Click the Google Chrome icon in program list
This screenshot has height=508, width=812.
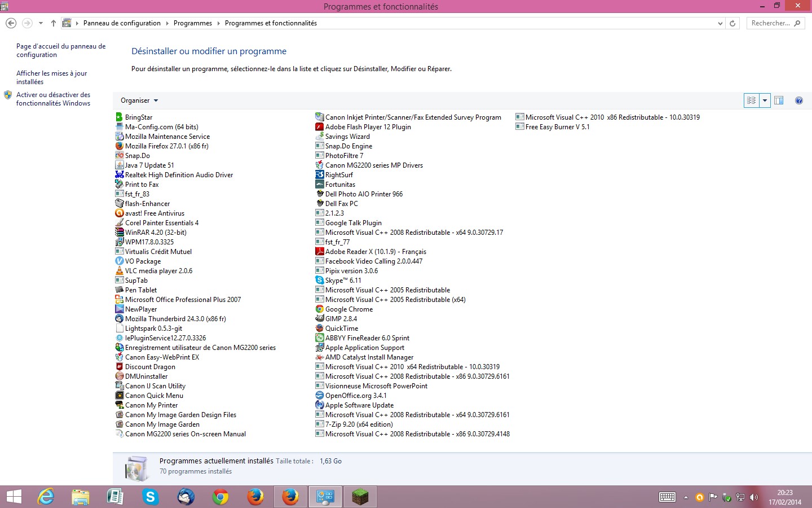pos(319,309)
